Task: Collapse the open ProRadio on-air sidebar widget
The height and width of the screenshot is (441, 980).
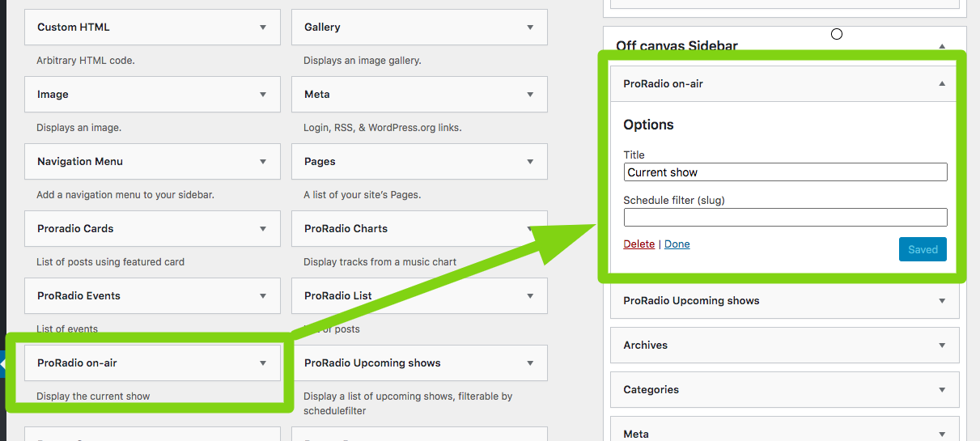Action: click(x=942, y=84)
